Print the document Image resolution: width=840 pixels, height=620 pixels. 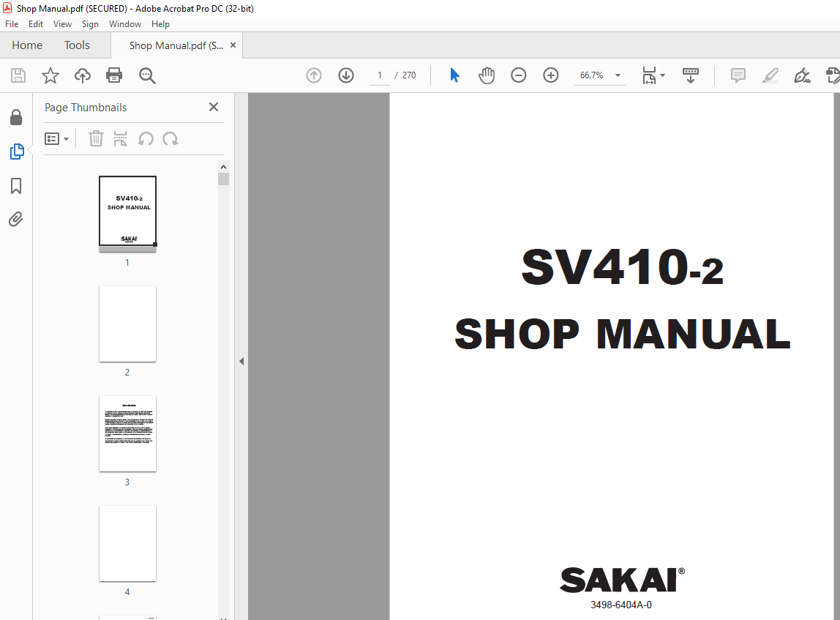[114, 75]
